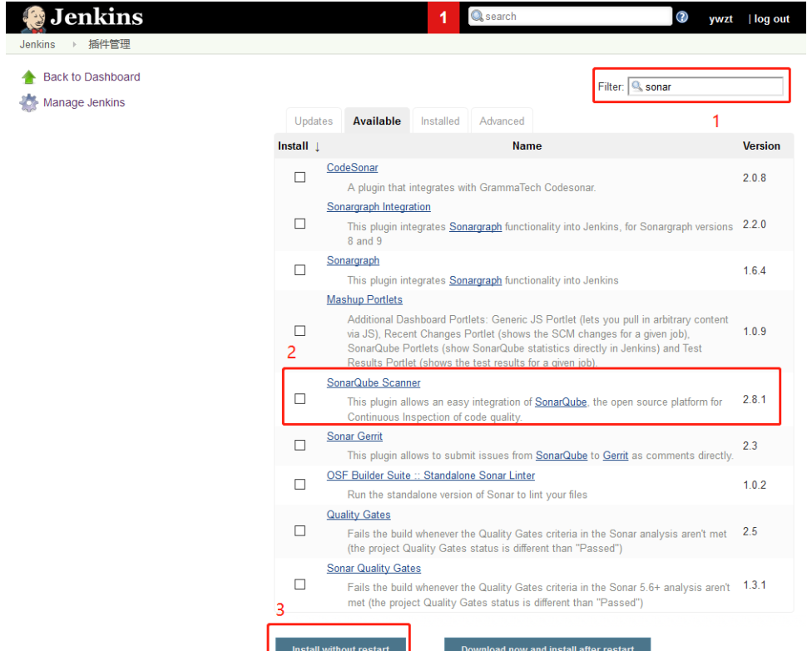Check the CodeSonar install checkbox
Screen dimensions: 812x651
pyautogui.click(x=300, y=177)
